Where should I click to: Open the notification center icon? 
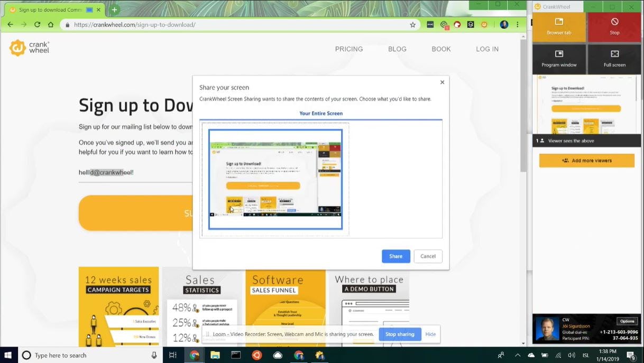[x=631, y=355]
